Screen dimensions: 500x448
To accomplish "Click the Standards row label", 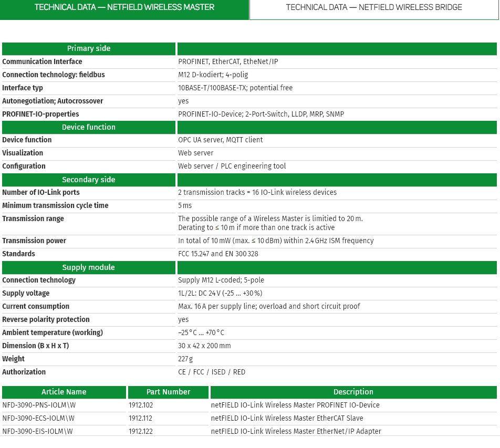I will [18, 254].
